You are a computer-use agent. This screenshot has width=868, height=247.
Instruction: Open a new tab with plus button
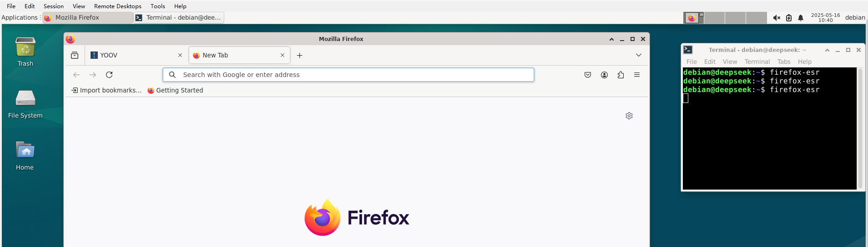coord(299,55)
